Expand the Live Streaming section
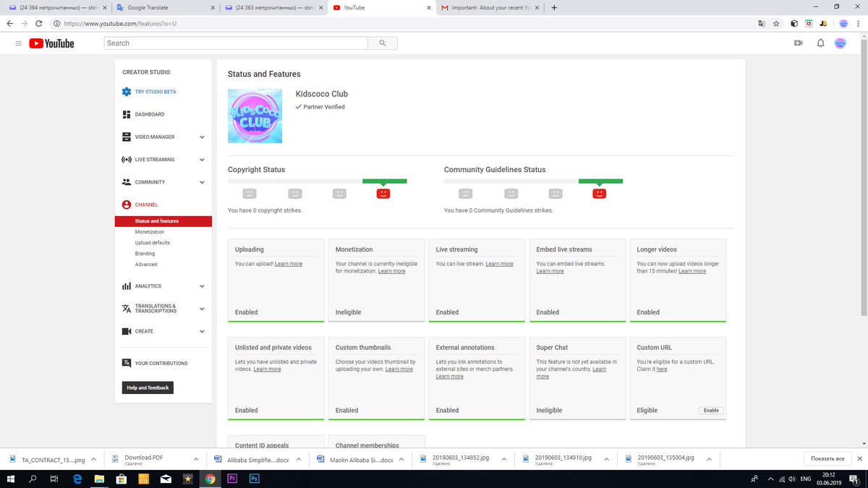This screenshot has width=868, height=488. pyautogui.click(x=202, y=159)
